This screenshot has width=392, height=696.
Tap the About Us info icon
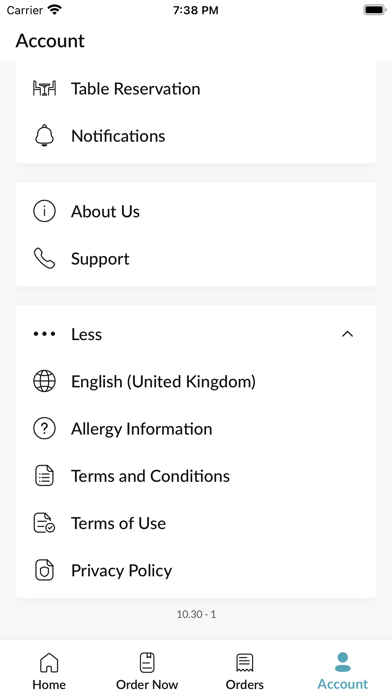[x=44, y=211]
